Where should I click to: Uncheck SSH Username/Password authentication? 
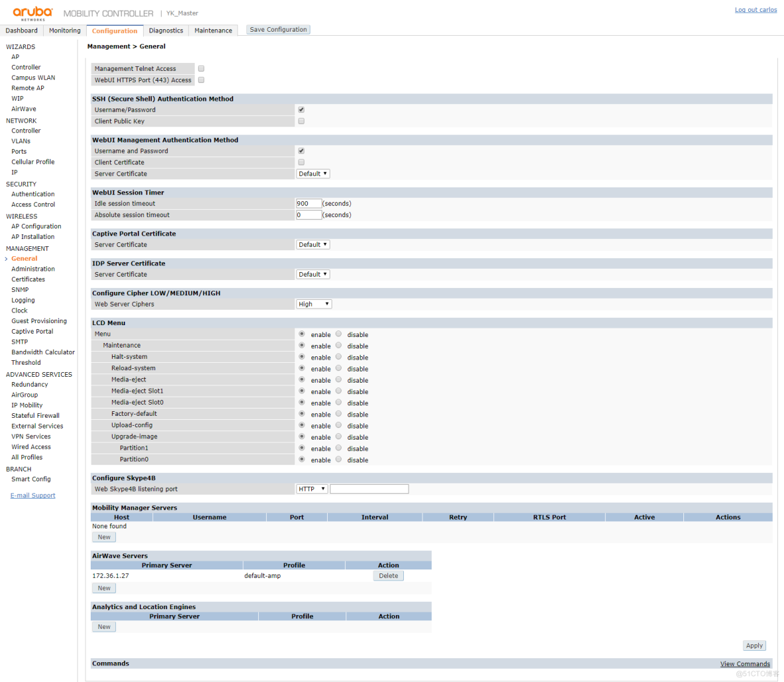coord(301,109)
